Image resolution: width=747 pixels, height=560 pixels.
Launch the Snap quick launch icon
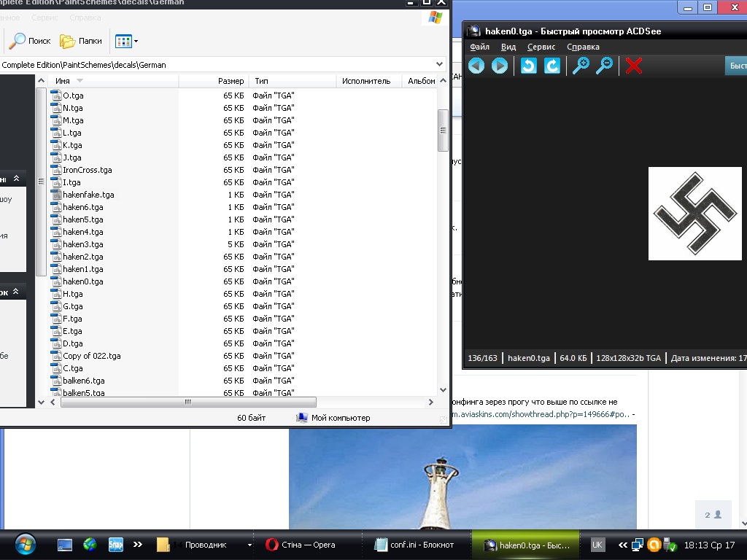coord(116,544)
